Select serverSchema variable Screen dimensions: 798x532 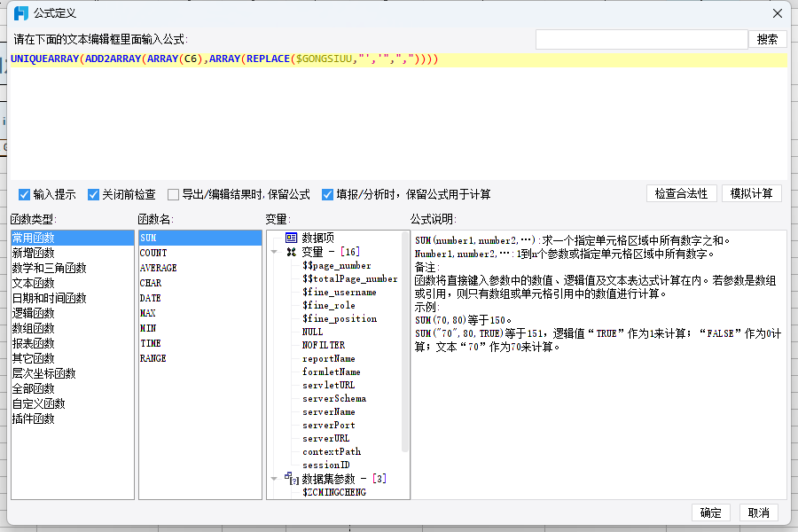click(334, 399)
